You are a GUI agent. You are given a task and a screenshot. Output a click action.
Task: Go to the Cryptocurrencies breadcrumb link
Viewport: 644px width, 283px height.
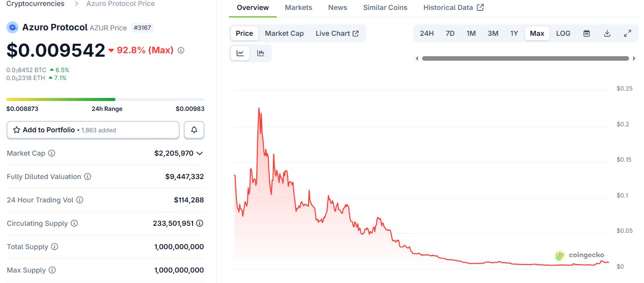(x=35, y=3)
